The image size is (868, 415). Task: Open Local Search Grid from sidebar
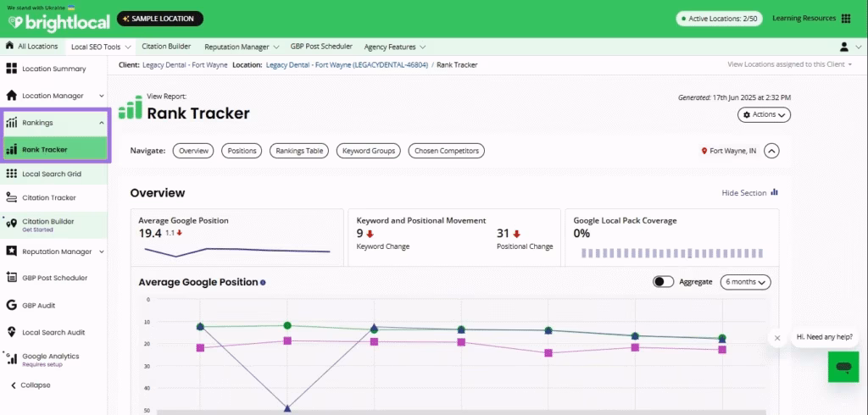tap(51, 174)
